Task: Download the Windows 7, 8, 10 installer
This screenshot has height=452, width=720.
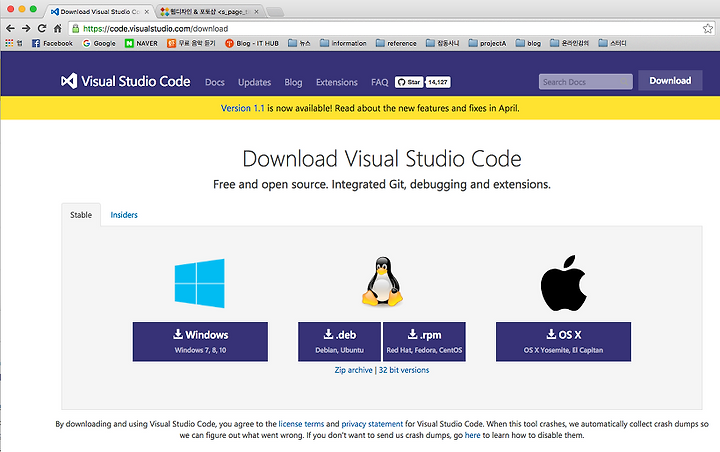Action: pyautogui.click(x=200, y=341)
